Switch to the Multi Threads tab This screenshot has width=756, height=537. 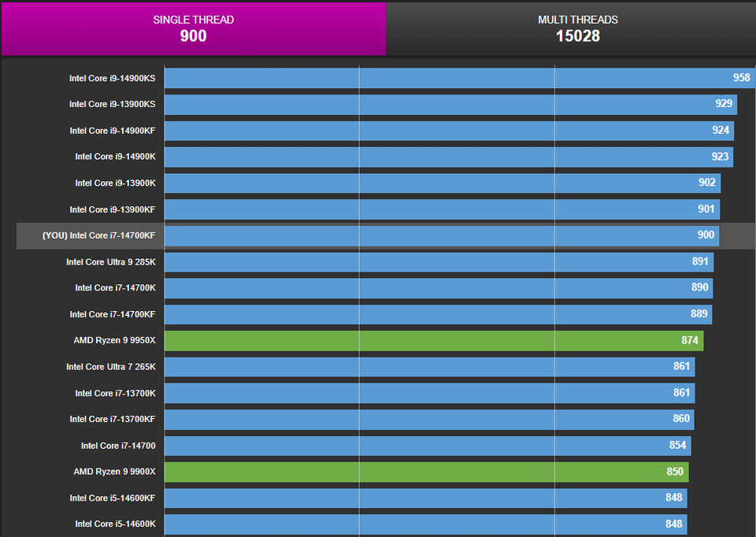(571, 28)
